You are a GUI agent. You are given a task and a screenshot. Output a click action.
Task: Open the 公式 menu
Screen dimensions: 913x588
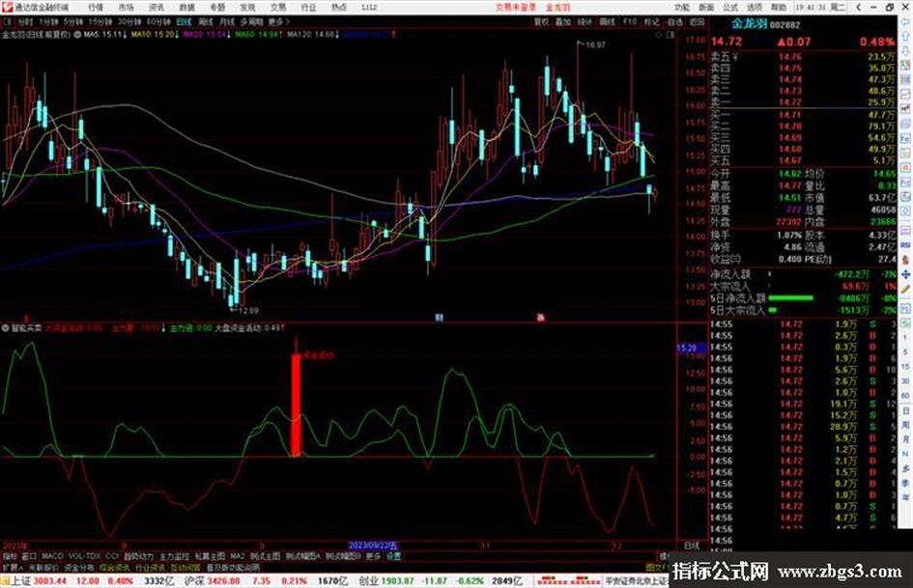coord(730,7)
